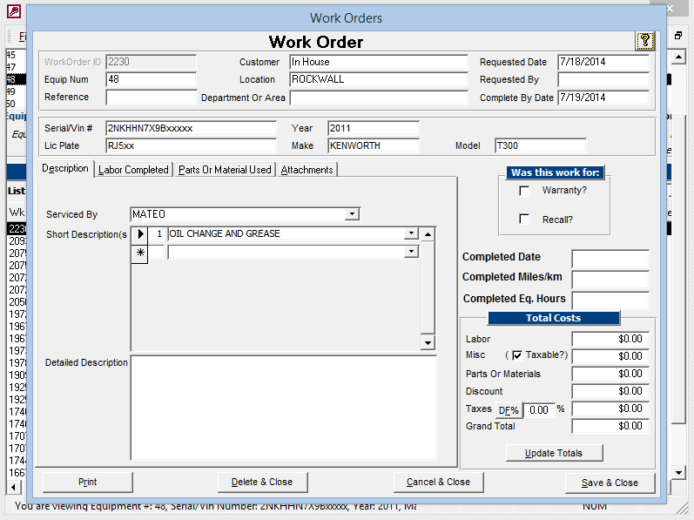
Task: Switch to the Description tab
Action: 65,169
